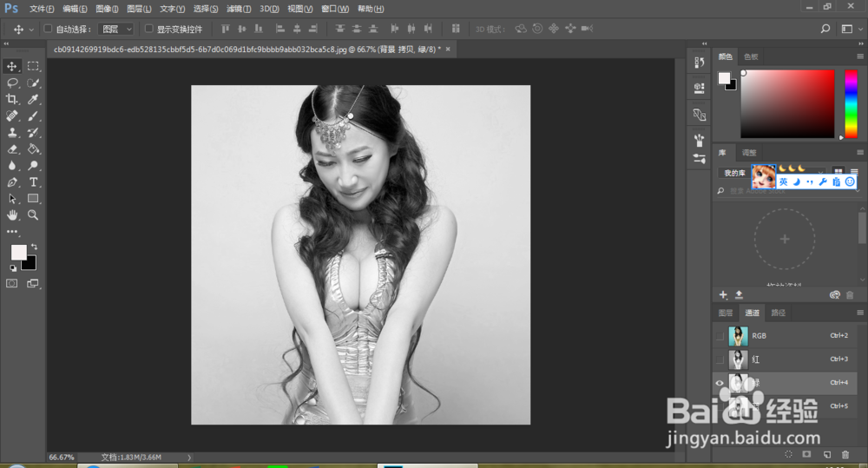Select the Horizontal Type tool
Screen dimensions: 868x468
pos(33,182)
